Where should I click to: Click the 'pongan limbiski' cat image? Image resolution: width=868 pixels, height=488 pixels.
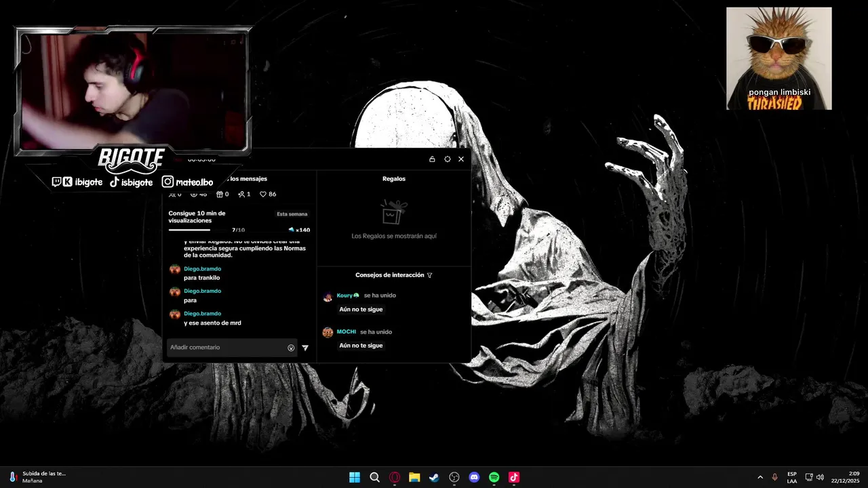pos(778,58)
